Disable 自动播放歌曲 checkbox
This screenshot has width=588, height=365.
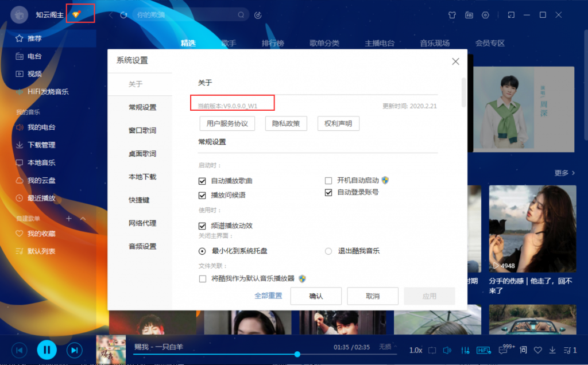(x=203, y=180)
